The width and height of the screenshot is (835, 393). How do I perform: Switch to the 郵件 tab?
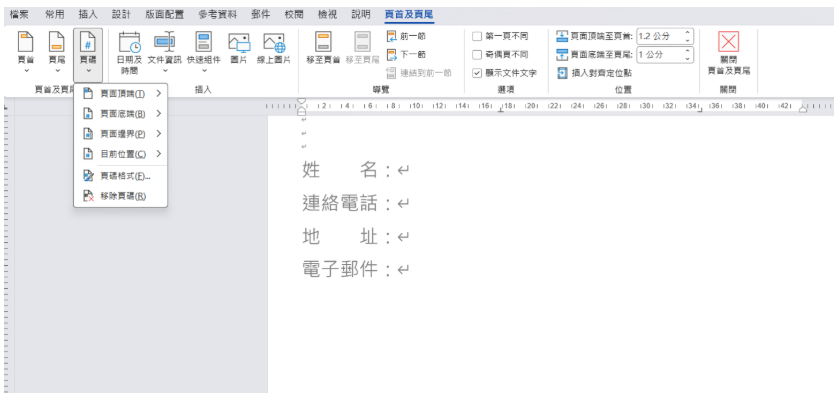point(261,15)
